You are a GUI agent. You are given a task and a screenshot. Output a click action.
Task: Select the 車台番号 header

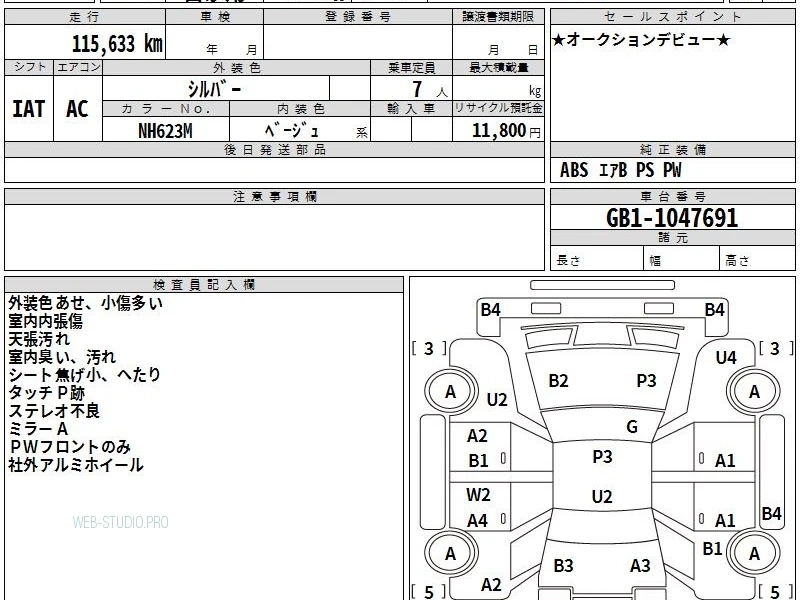672,196
